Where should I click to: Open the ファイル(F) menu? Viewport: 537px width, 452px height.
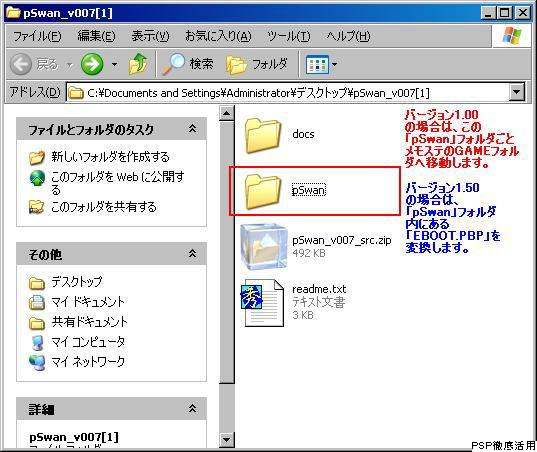pyautogui.click(x=37, y=36)
